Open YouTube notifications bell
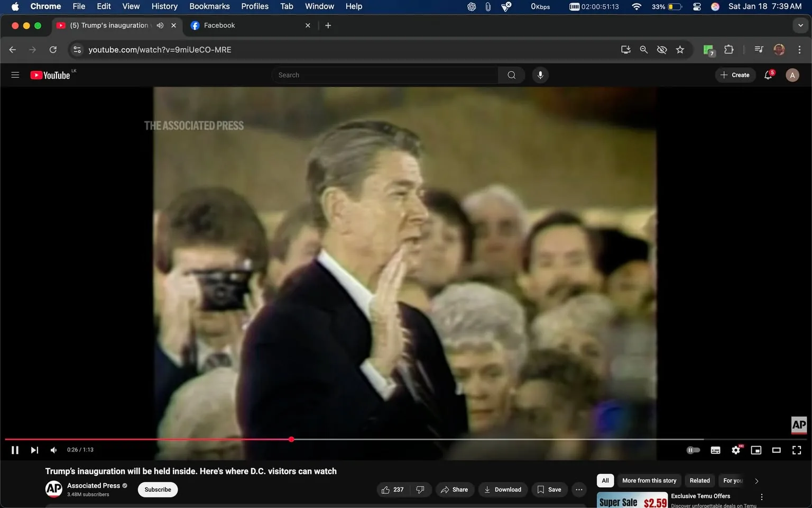 pos(768,75)
